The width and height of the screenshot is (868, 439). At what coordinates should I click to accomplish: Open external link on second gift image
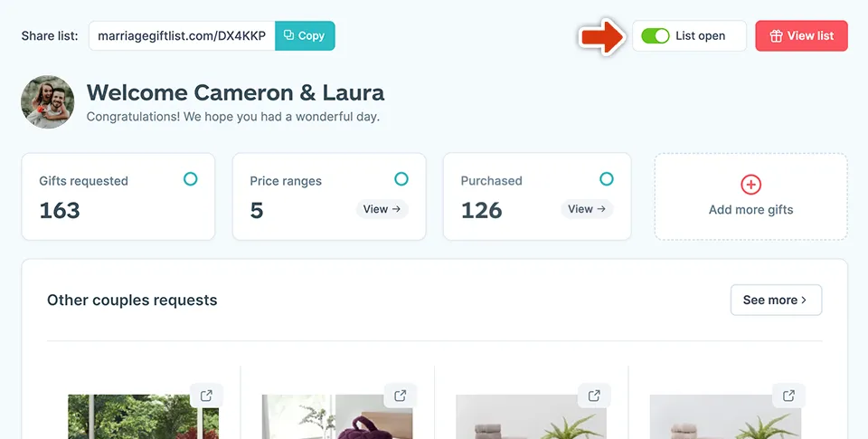tap(400, 396)
